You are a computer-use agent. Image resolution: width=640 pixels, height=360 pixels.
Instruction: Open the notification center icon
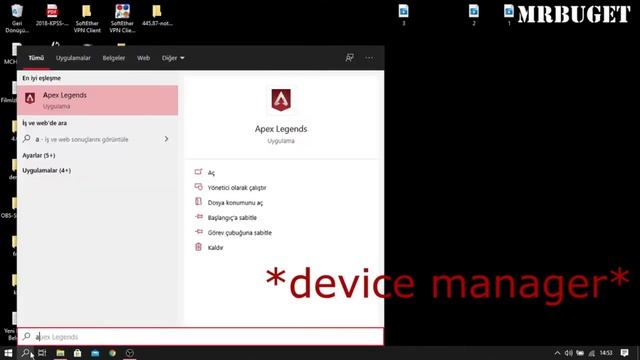click(624, 353)
